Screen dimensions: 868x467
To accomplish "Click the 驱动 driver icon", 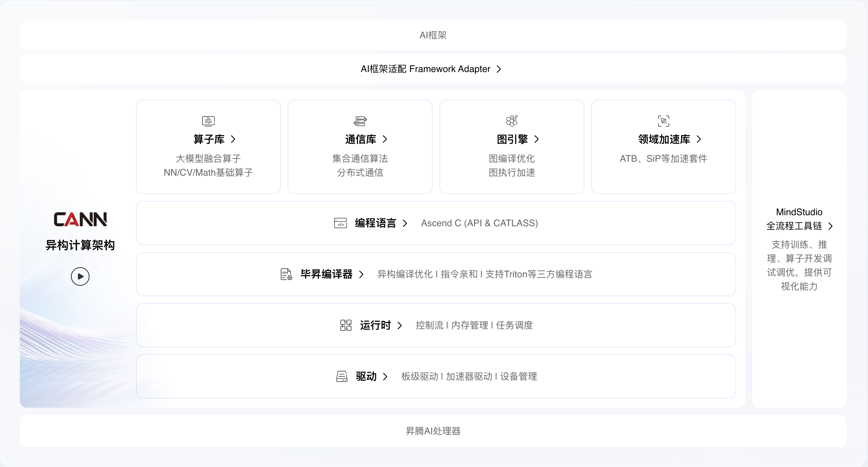I will pos(342,376).
